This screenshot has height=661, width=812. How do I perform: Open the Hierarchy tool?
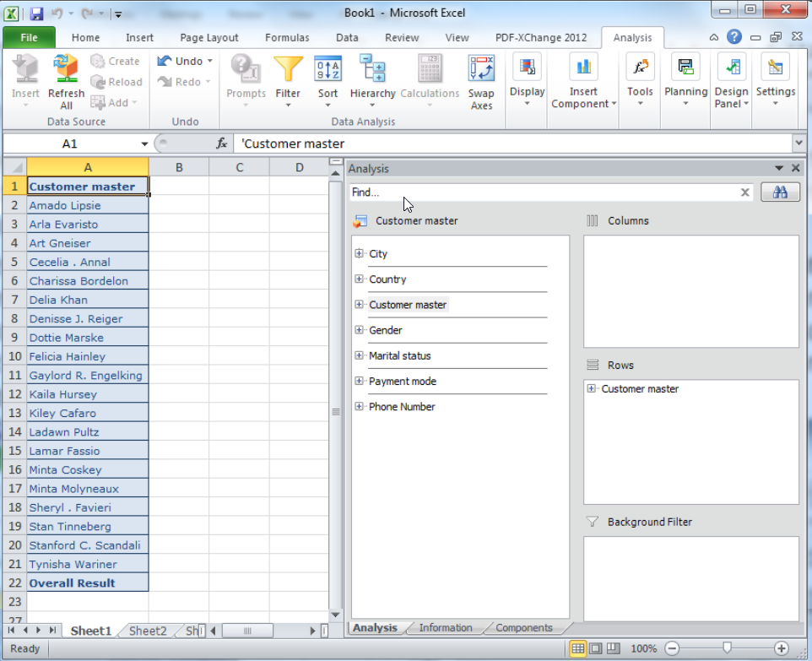point(372,69)
